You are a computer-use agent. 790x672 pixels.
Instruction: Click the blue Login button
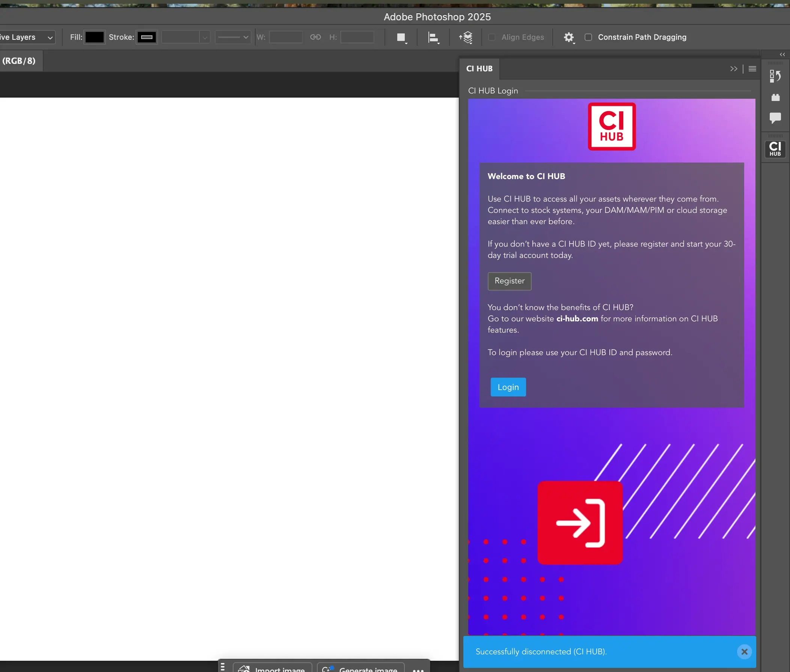pos(508,387)
